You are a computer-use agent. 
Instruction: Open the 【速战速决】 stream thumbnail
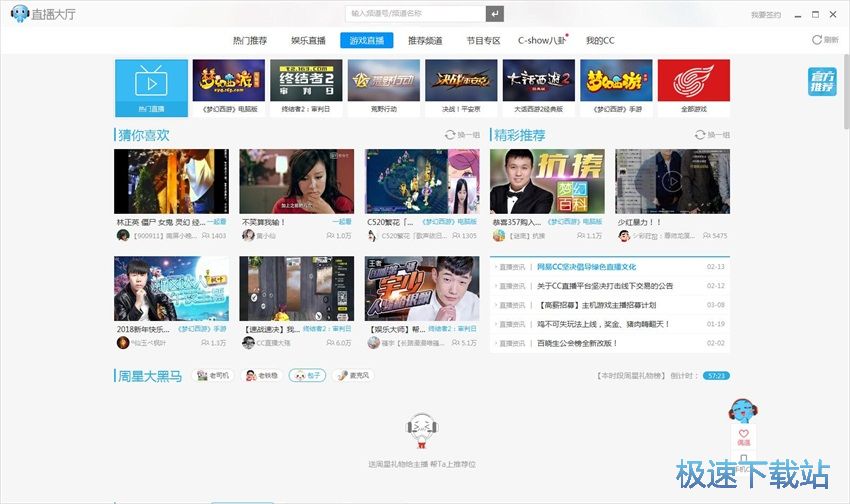point(297,288)
